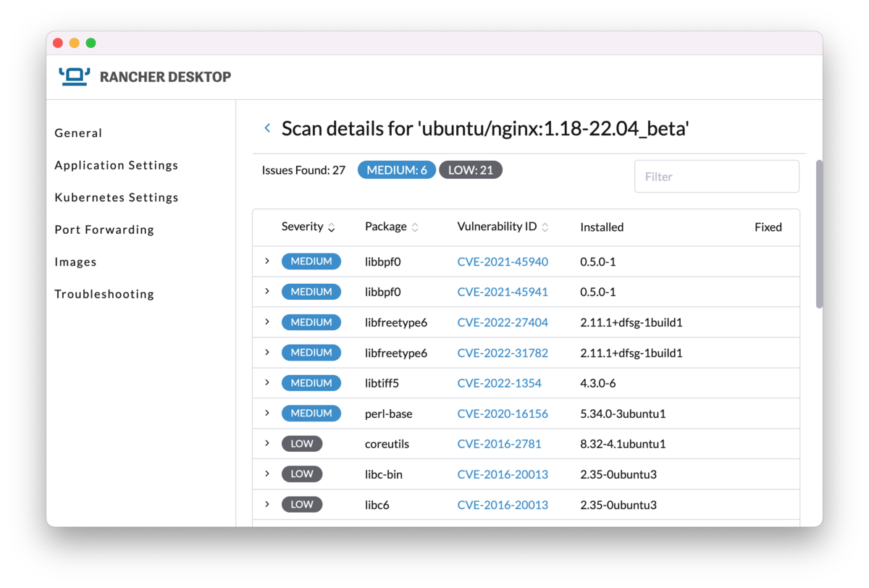Open libc-bin's CVE-2016-20013 link
869x588 pixels.
tap(503, 474)
